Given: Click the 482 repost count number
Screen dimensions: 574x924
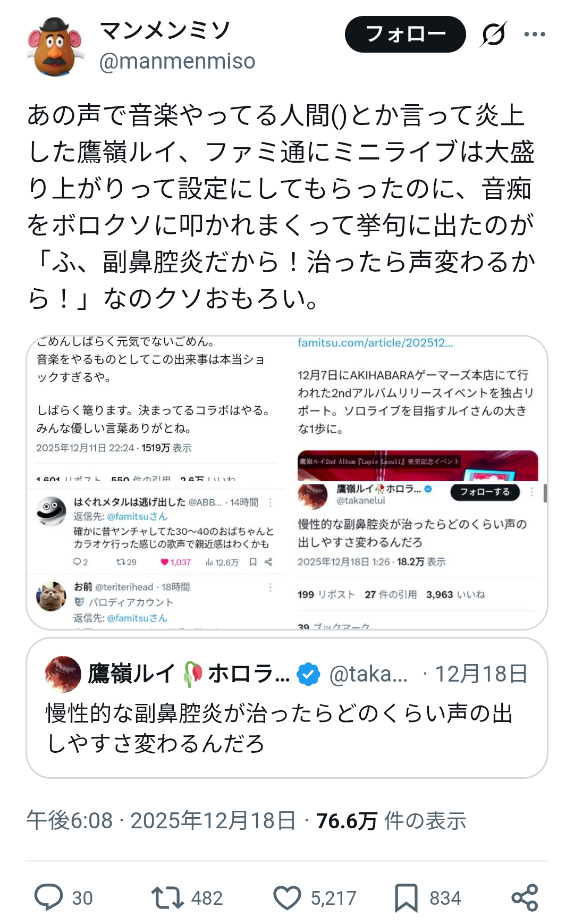Looking at the screenshot, I should pyautogui.click(x=207, y=898).
